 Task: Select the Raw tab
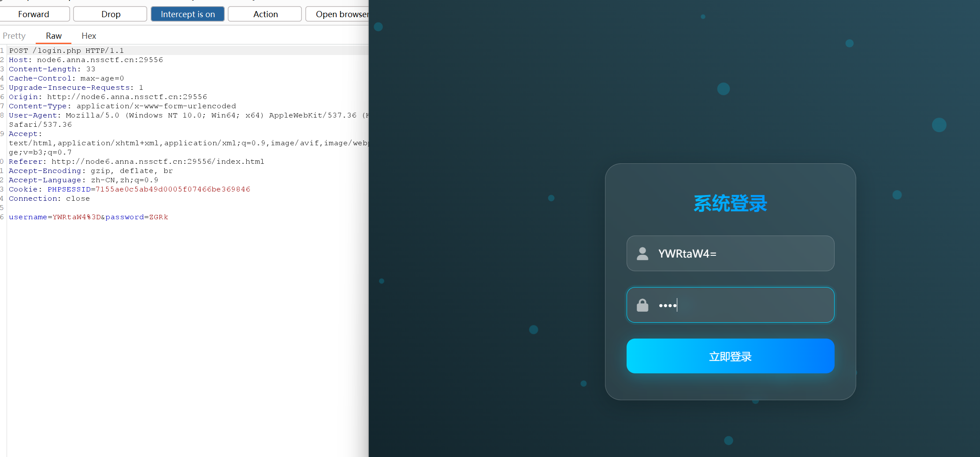[x=54, y=36]
